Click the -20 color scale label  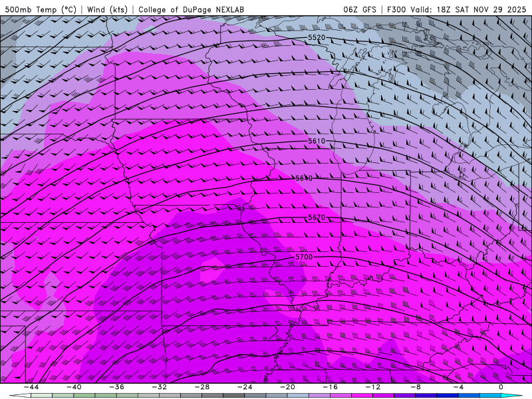click(x=287, y=387)
